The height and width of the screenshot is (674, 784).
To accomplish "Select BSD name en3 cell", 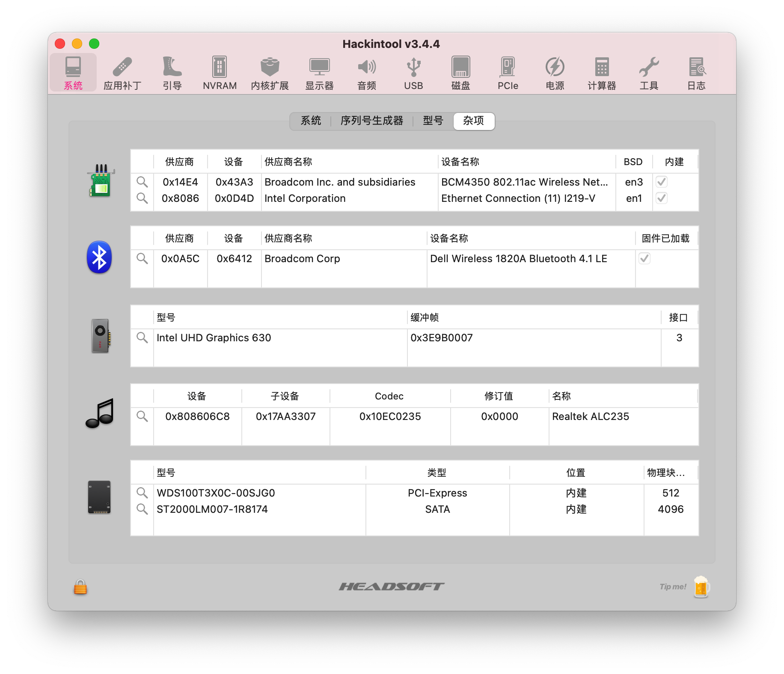I will [634, 182].
